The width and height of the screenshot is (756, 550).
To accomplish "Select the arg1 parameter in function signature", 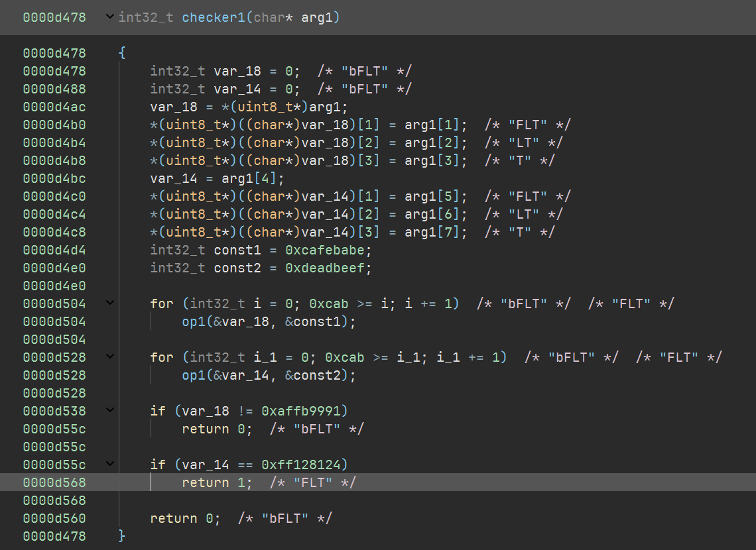I will (x=317, y=17).
